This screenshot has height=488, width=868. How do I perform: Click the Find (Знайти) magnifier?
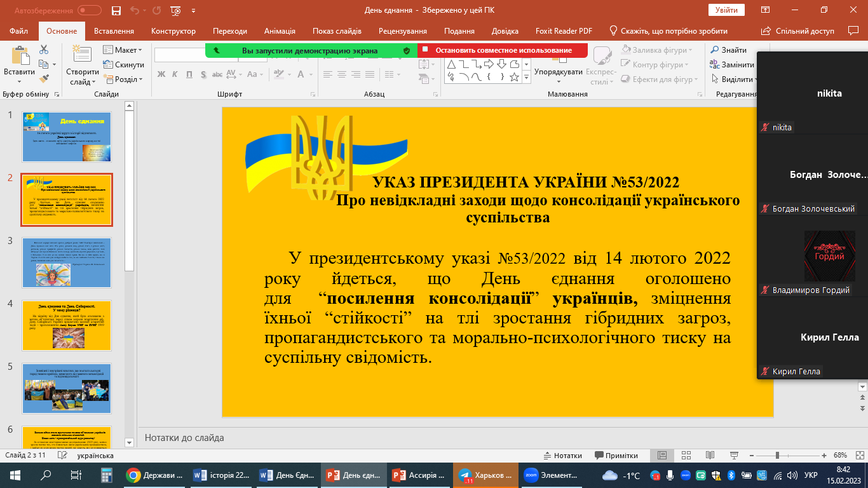tap(728, 50)
